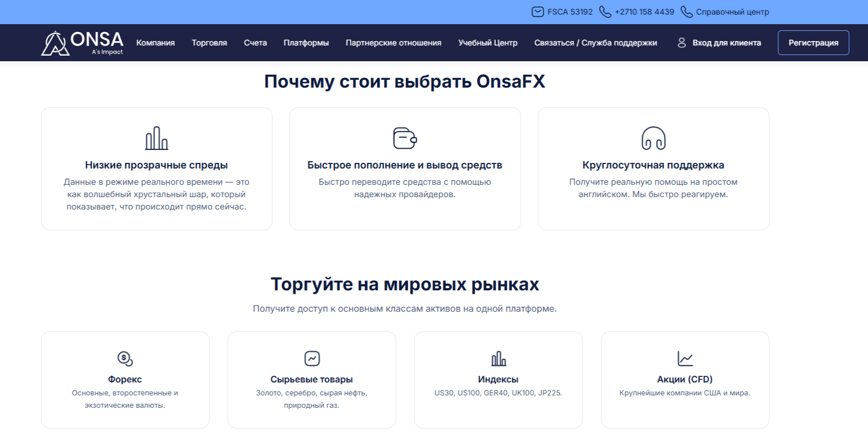Click the chart icon above Сырьевые товары
Viewport: 868px width, 442px height.
(311, 358)
